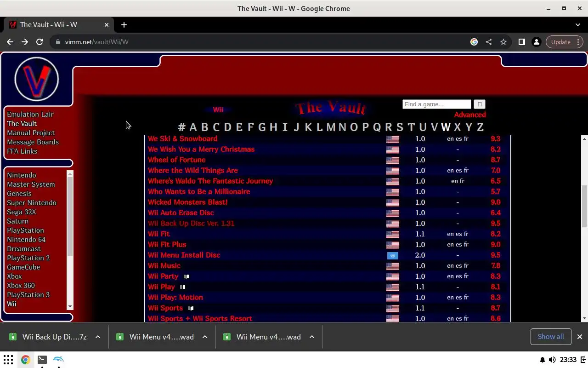Open Wheel of Fortune game link
Viewport: 588px width, 368px height.
(176, 160)
